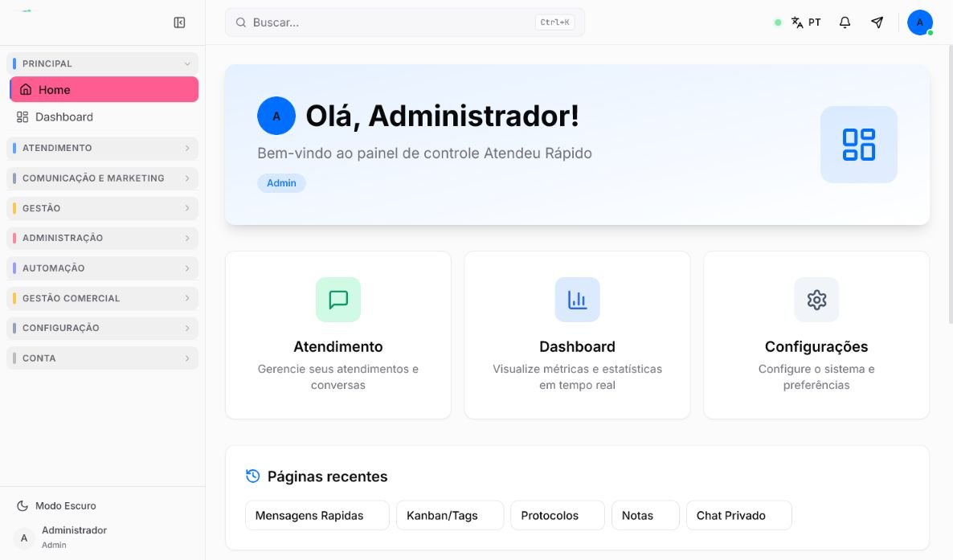
Task: Expand the ADMINISTRAÇÃO section
Action: [x=103, y=238]
